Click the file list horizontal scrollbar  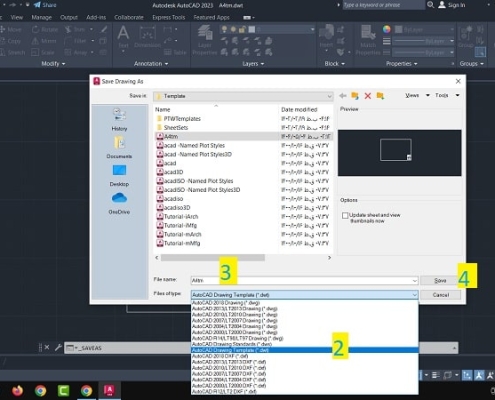[213, 258]
